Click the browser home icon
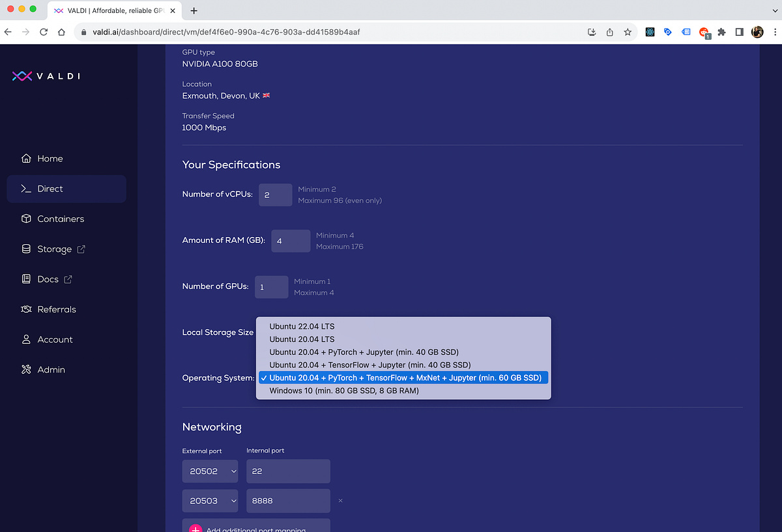 61,32
